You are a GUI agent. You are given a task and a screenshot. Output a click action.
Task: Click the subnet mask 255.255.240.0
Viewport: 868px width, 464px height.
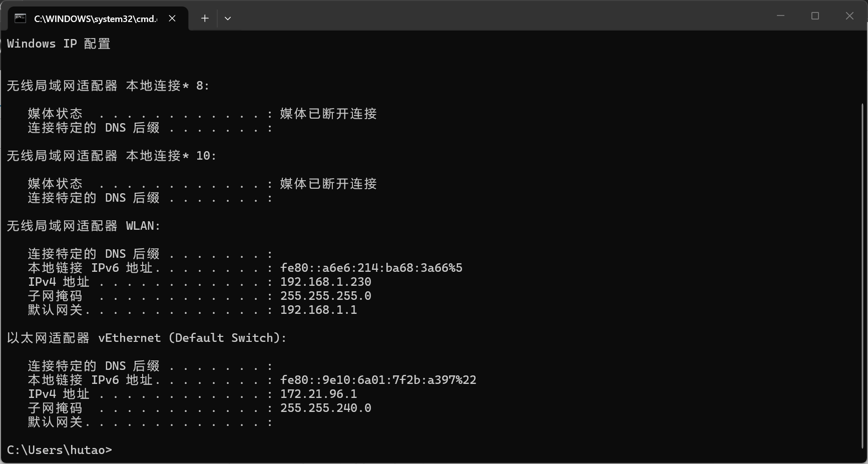325,408
